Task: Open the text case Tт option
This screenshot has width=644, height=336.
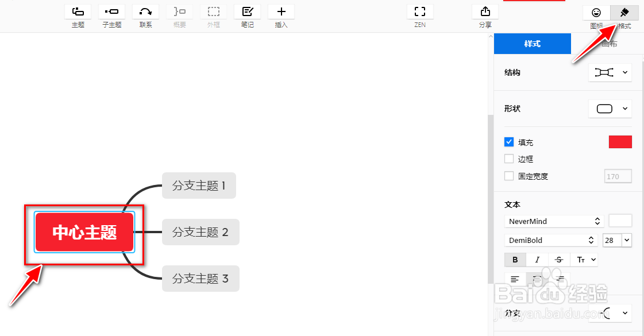Action: tap(584, 260)
